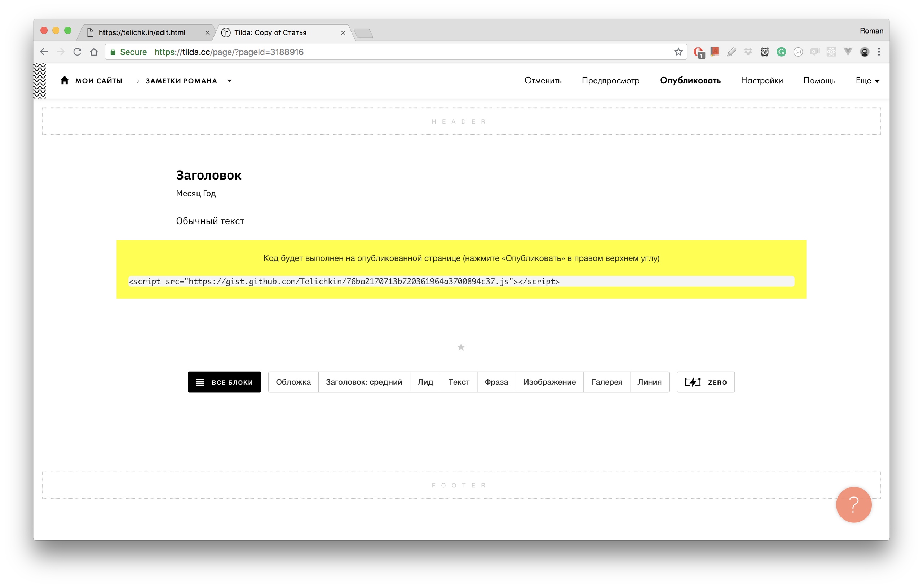Viewport: 923px width, 588px height.
Task: Click the Roman profile button
Action: 871,31
